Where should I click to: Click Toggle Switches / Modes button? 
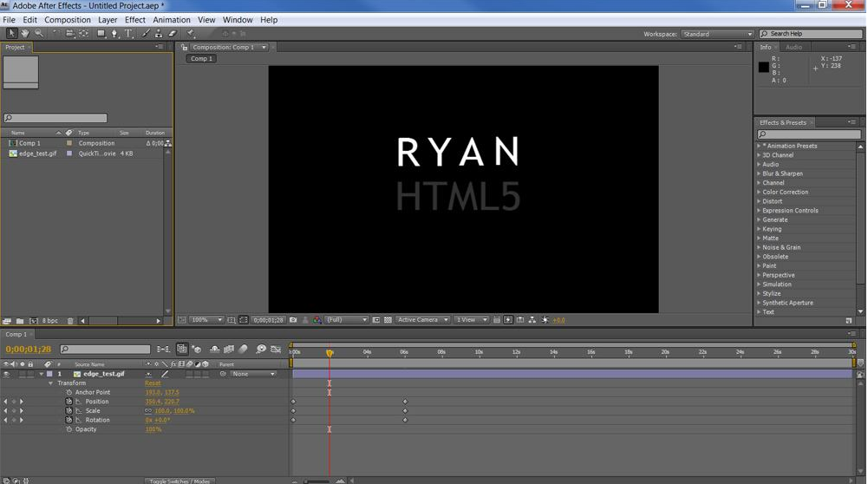[x=179, y=481]
